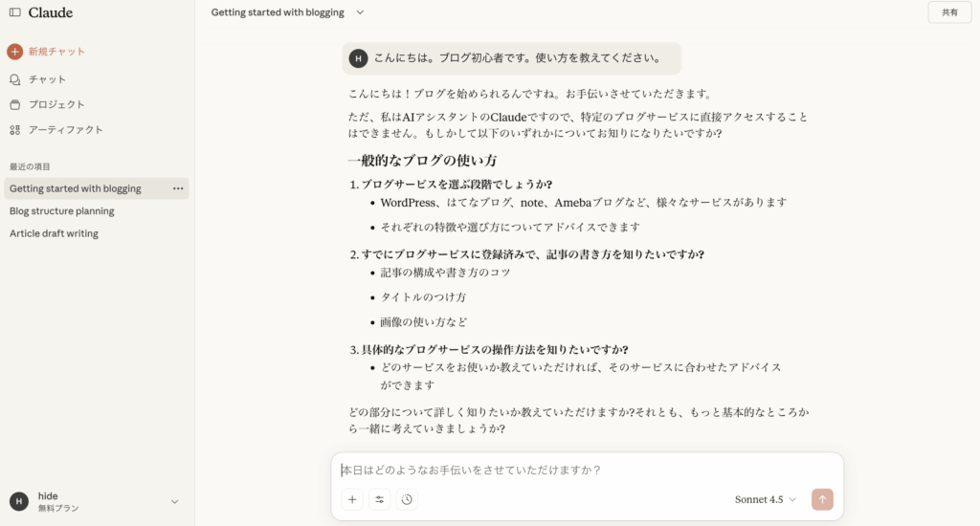Collapse the sidebar using the panel icon
The height and width of the screenshot is (526, 980).
click(14, 12)
